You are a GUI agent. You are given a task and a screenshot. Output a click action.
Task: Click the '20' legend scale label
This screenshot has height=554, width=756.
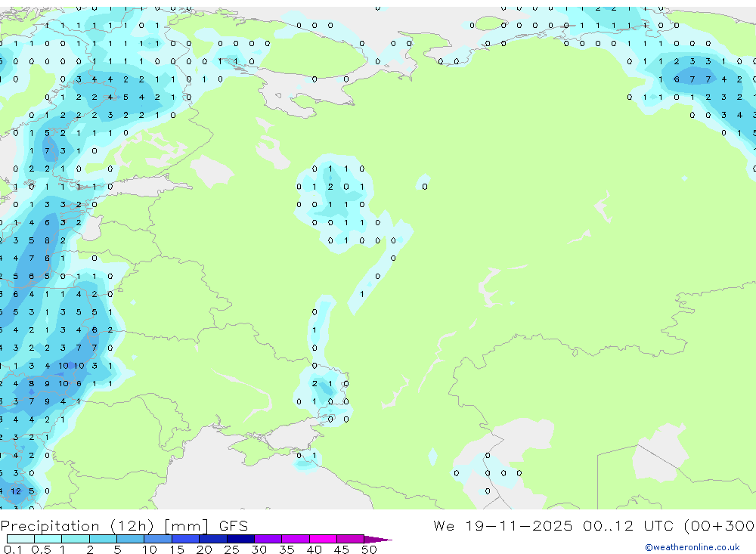204,549
